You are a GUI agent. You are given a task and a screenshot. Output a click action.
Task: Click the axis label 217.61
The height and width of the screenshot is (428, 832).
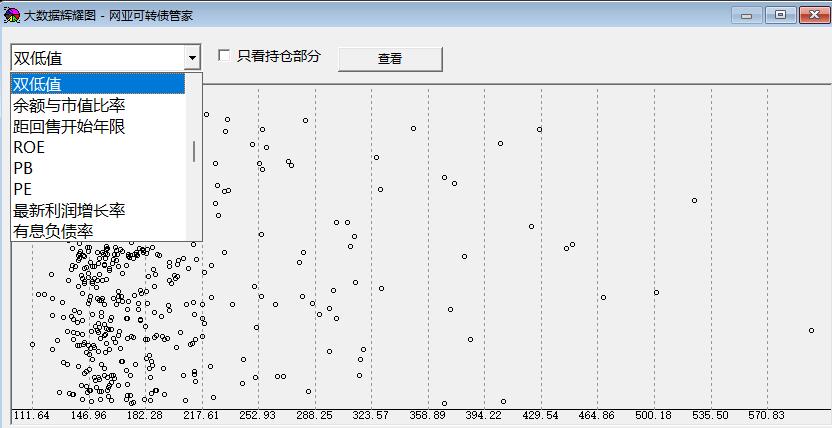pyautogui.click(x=201, y=415)
